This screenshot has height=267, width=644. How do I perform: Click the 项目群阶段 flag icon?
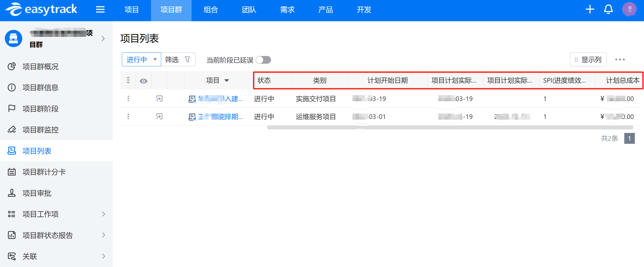(12, 109)
